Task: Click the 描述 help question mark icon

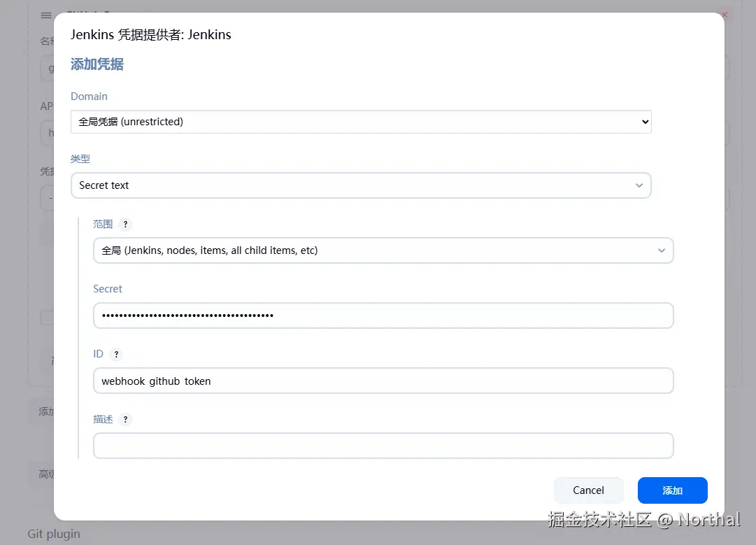Action: 125,419
